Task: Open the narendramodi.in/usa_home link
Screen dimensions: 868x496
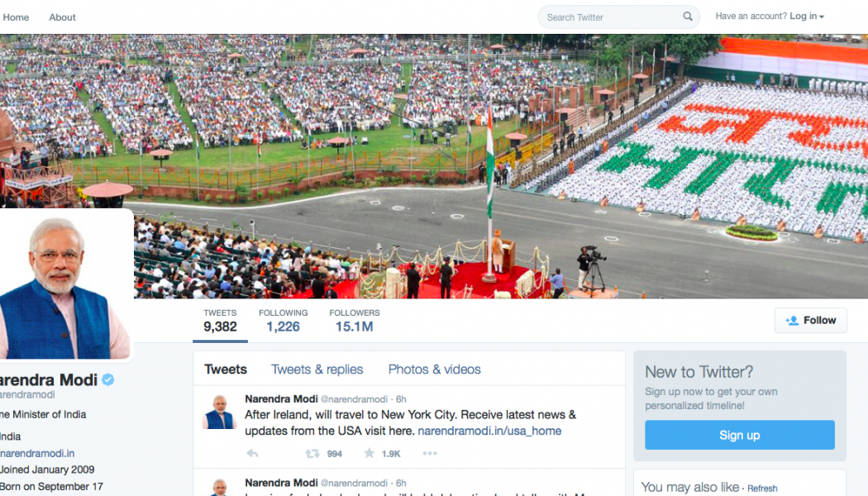Action: pos(489,431)
